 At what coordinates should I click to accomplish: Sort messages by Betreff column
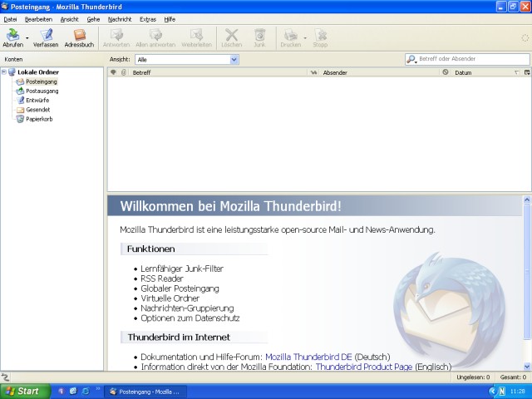click(218, 72)
